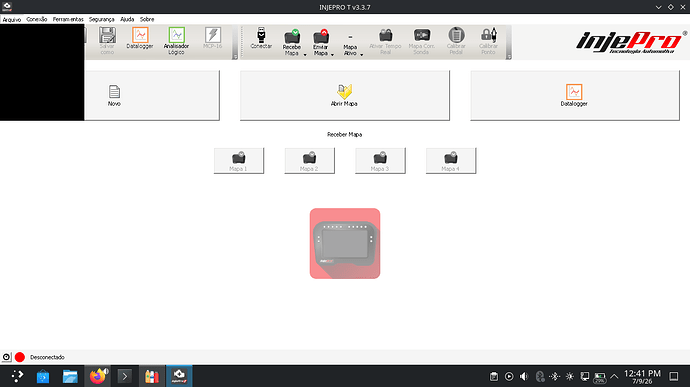The height and width of the screenshot is (387, 690).
Task: Expand the Enviar Mapa dropdown arrow
Action: (x=332, y=55)
